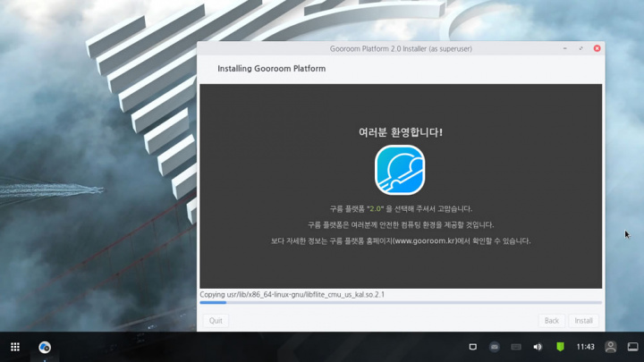
Task: Click the Install button
Action: click(x=583, y=320)
